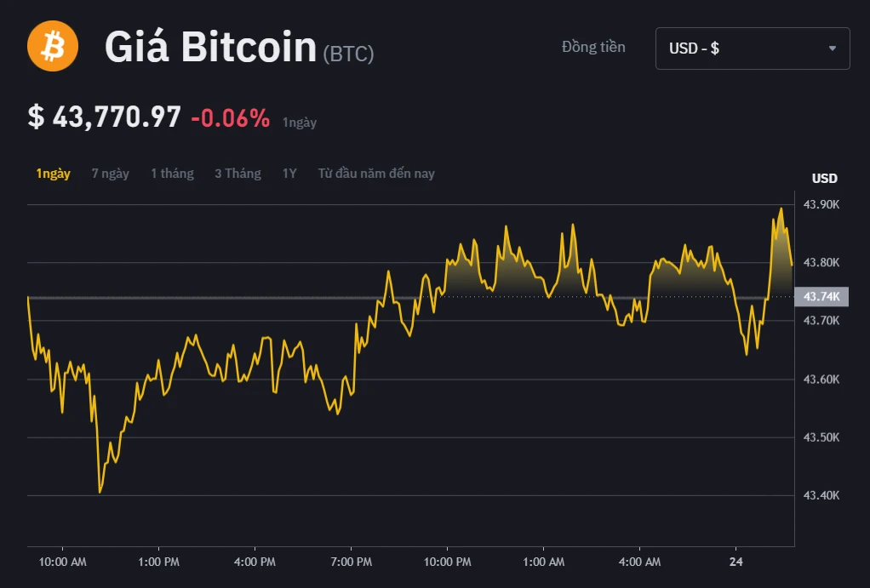Click the lowest dip on the chart
Image resolution: width=870 pixels, height=588 pixels.
100,492
